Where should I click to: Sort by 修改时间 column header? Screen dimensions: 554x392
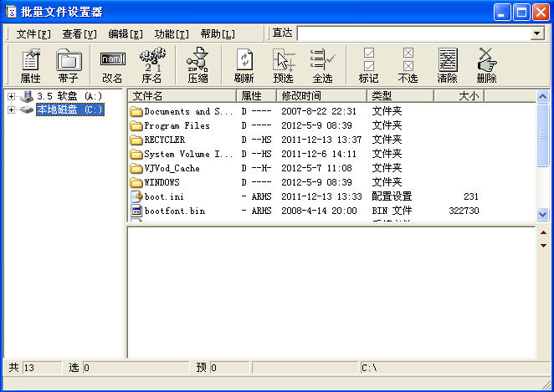click(321, 95)
